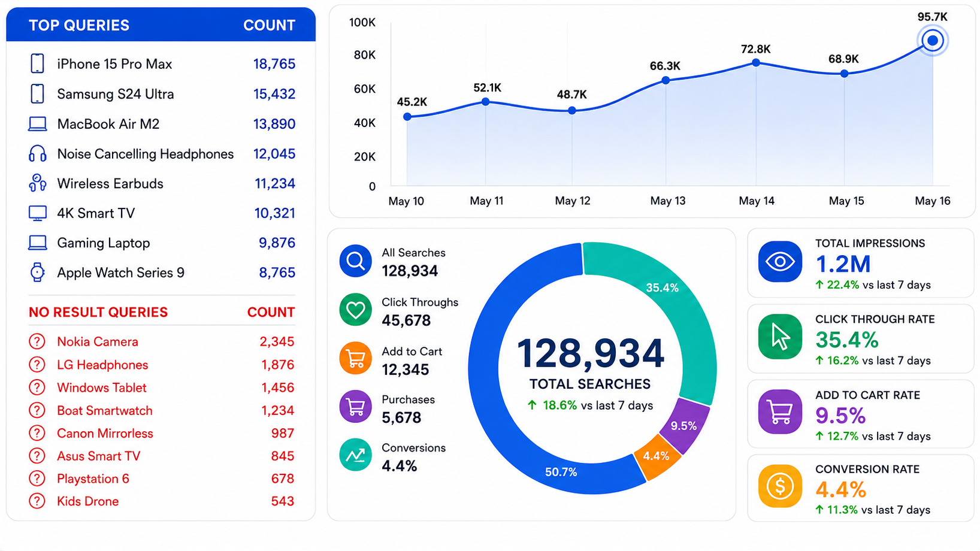Click the Boat Smartwatch query text

105,410
